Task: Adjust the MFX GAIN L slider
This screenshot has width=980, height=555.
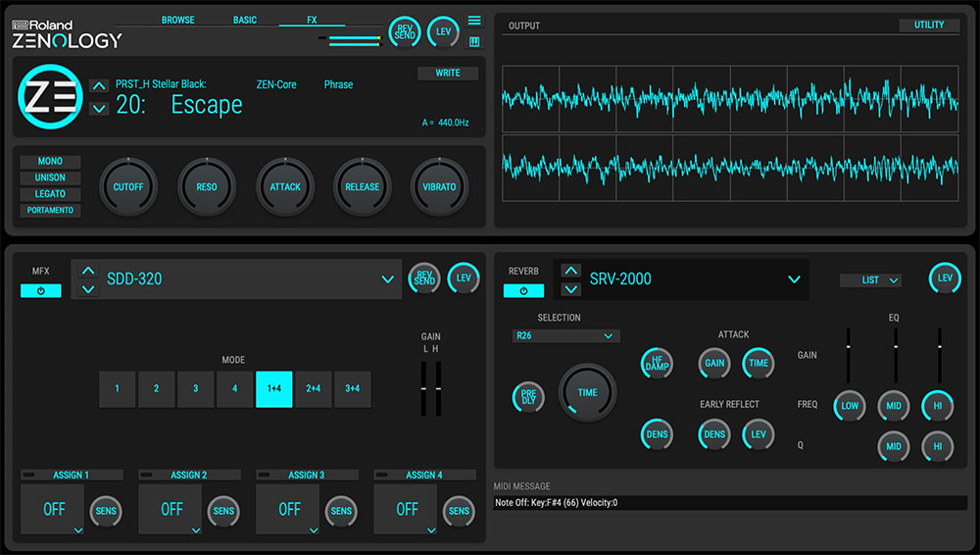Action: [423, 388]
